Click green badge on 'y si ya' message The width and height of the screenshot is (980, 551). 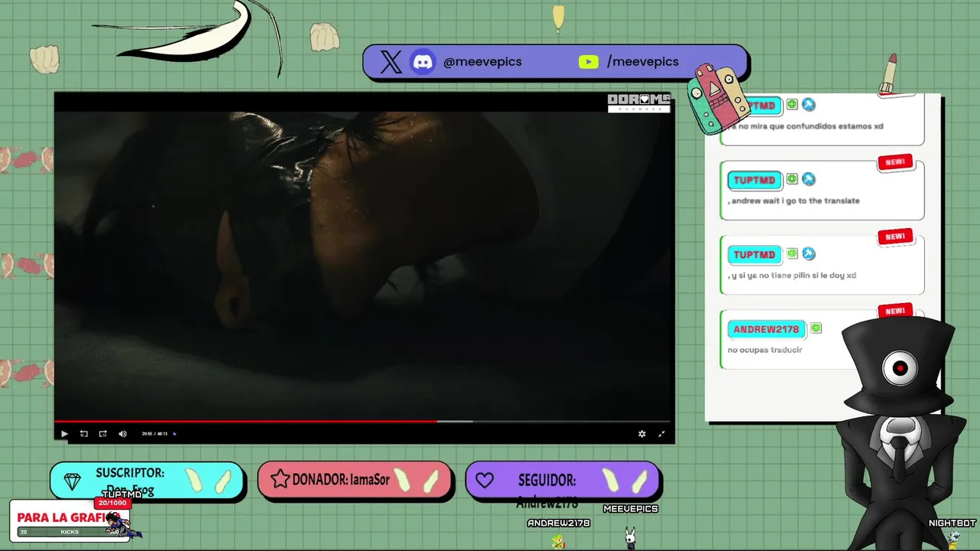click(792, 253)
